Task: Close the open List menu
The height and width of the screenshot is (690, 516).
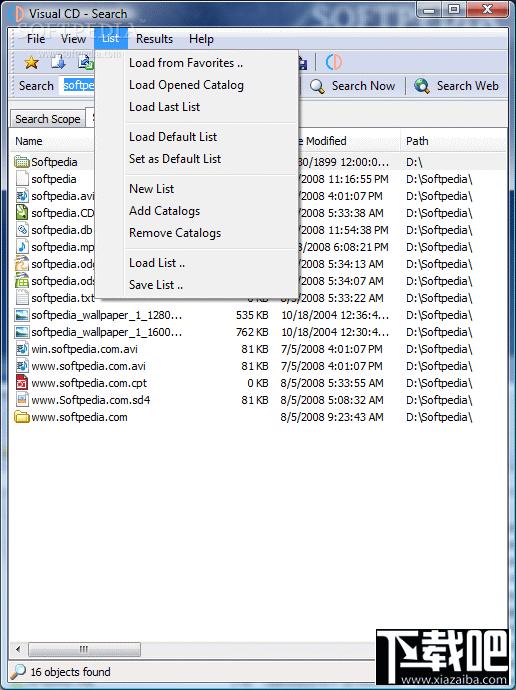Action: coord(110,39)
